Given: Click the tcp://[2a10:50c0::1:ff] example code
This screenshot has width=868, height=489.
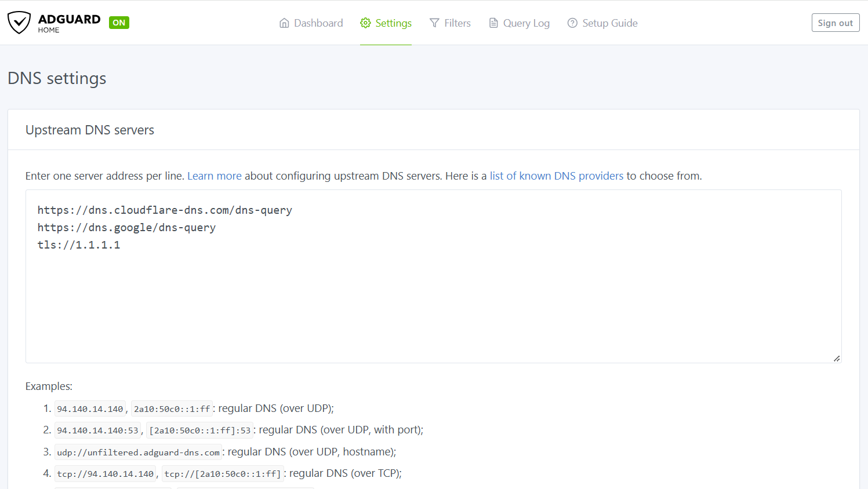Looking at the screenshot, I should 223,474.
